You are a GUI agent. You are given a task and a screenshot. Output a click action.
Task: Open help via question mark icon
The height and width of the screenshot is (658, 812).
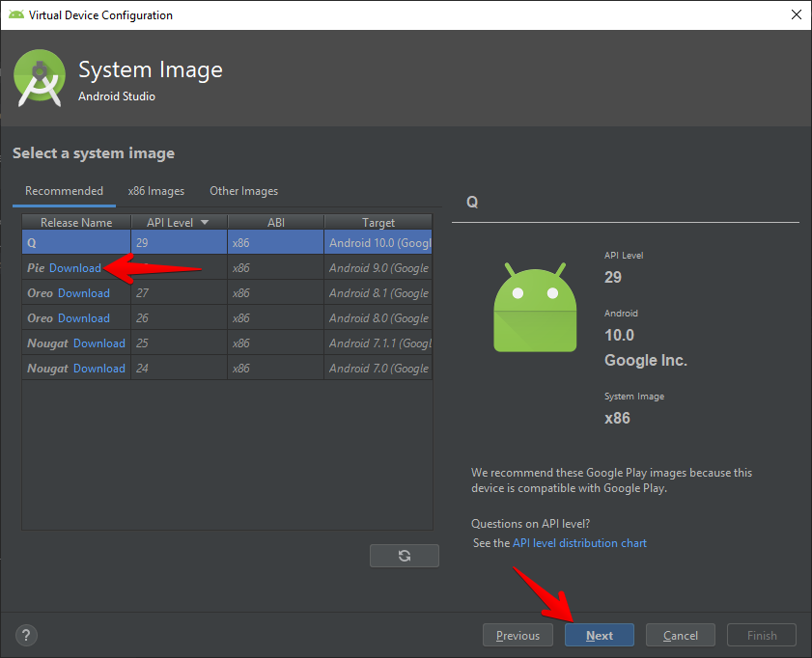pos(26,635)
